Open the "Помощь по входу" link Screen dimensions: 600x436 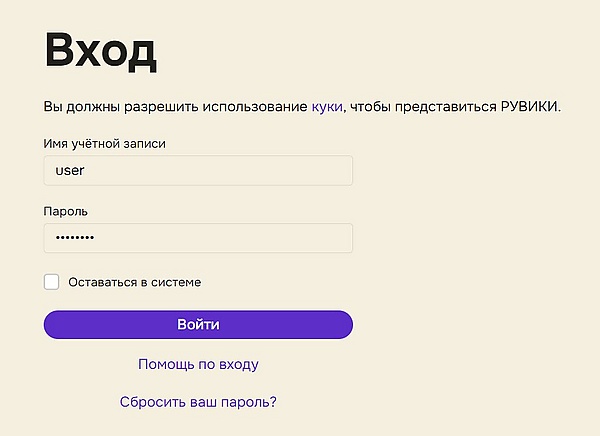click(x=198, y=364)
